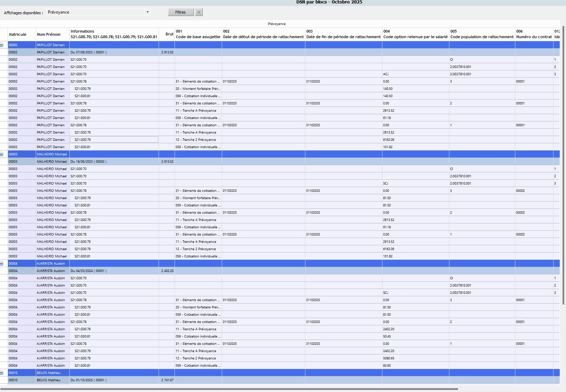This screenshot has width=566, height=392.
Task: Select the 'Du 18/09/2023 ( 00002 )' cell
Action: pos(114,162)
